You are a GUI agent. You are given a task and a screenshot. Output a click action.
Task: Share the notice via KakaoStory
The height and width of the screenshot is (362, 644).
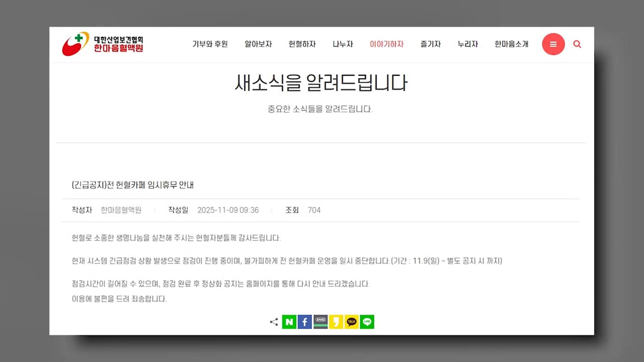[336, 322]
